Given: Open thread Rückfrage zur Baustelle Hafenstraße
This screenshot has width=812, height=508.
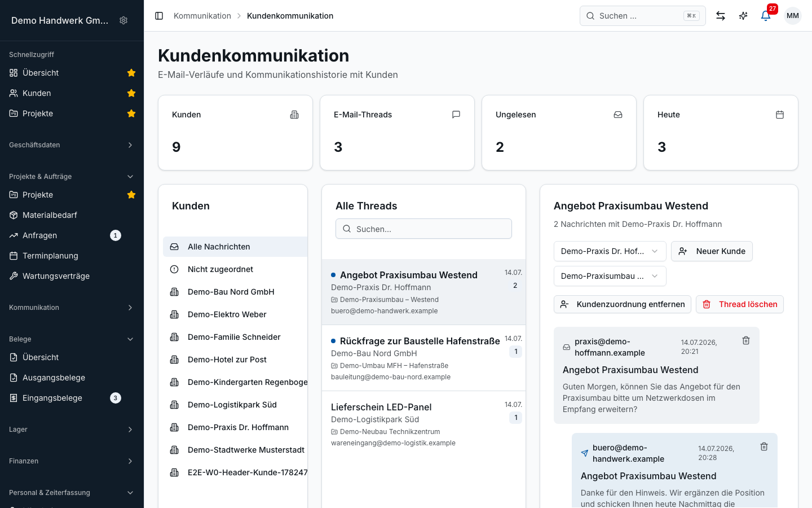Looking at the screenshot, I should coord(423,358).
